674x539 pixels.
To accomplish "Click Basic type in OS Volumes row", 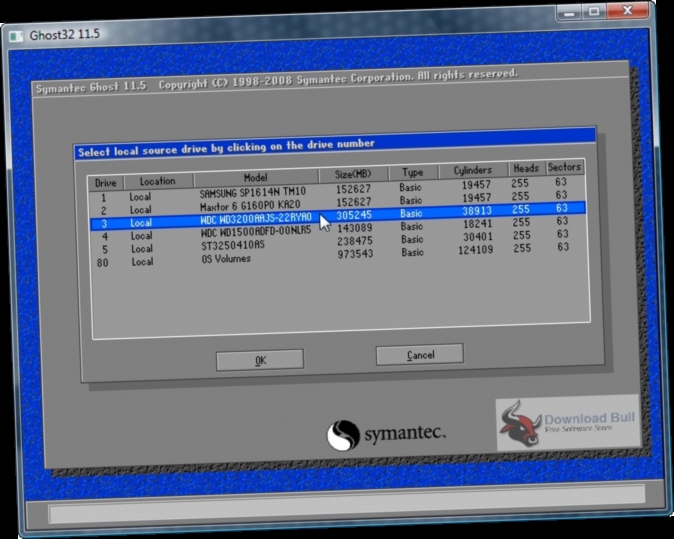I will 413,252.
